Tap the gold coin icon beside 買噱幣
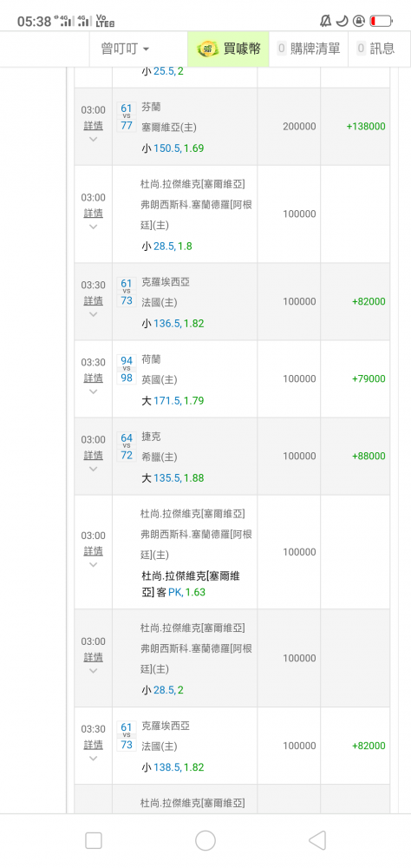 pyautogui.click(x=209, y=49)
